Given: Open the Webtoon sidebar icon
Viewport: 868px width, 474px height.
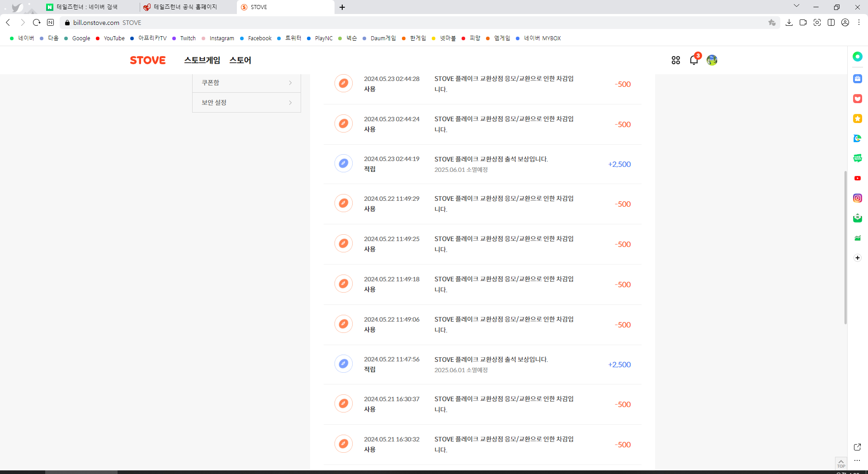Looking at the screenshot, I should pyautogui.click(x=858, y=158).
